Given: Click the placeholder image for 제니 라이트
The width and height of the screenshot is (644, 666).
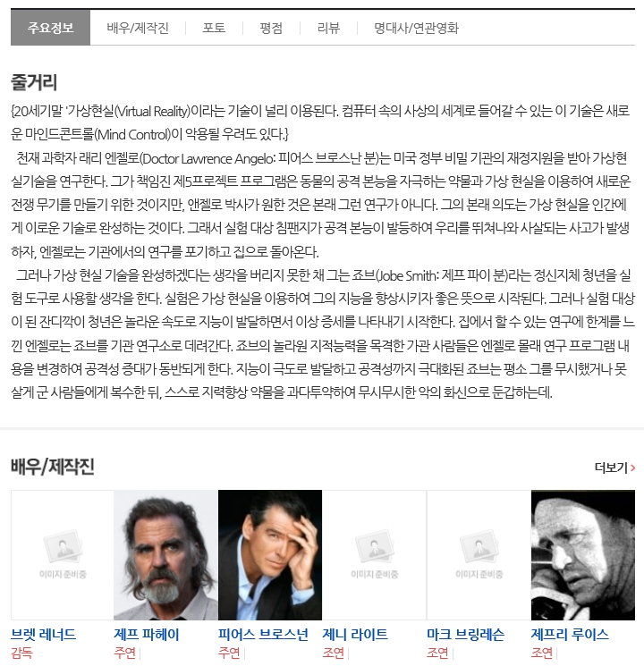Looking at the screenshot, I should (374, 555).
